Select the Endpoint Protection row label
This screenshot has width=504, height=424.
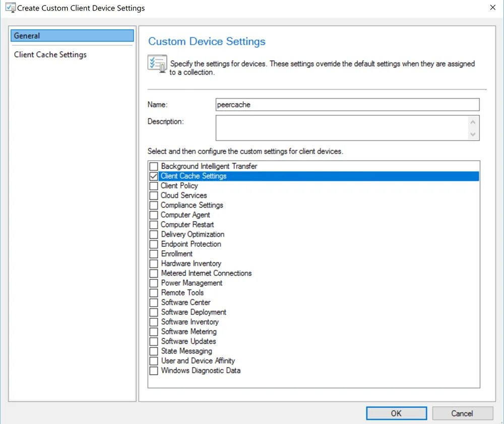191,244
